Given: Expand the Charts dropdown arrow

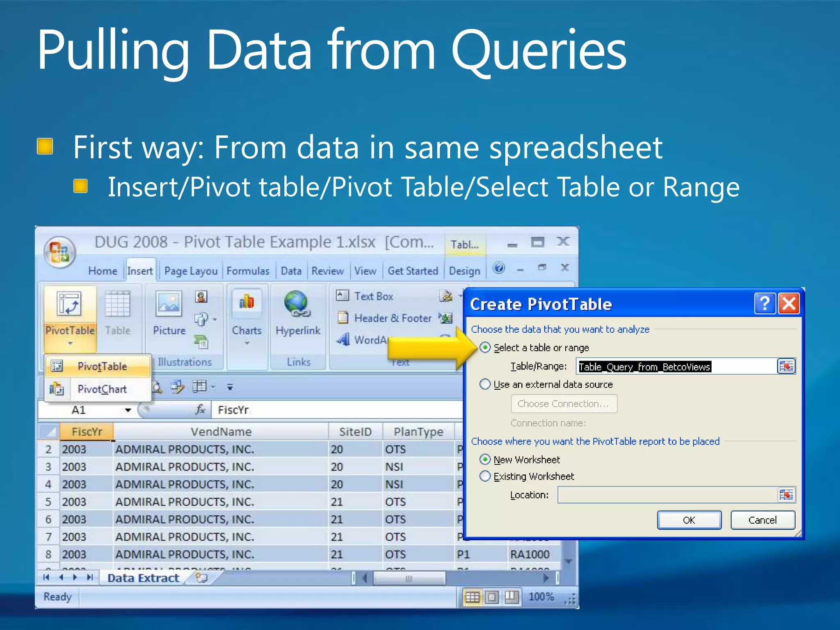Looking at the screenshot, I should click(x=247, y=343).
